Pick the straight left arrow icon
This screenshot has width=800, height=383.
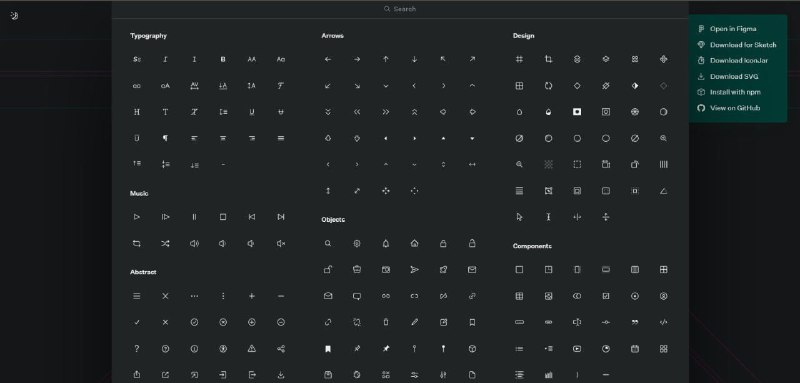(x=328, y=59)
